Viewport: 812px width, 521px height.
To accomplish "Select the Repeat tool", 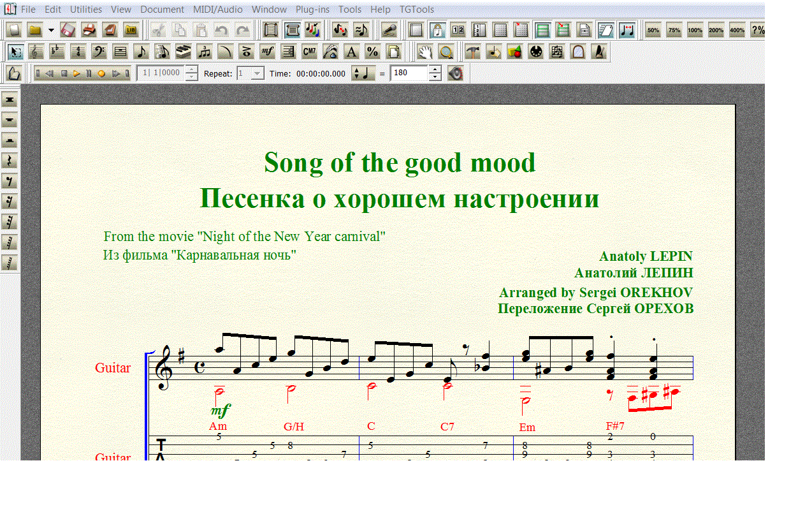I will point(288,52).
